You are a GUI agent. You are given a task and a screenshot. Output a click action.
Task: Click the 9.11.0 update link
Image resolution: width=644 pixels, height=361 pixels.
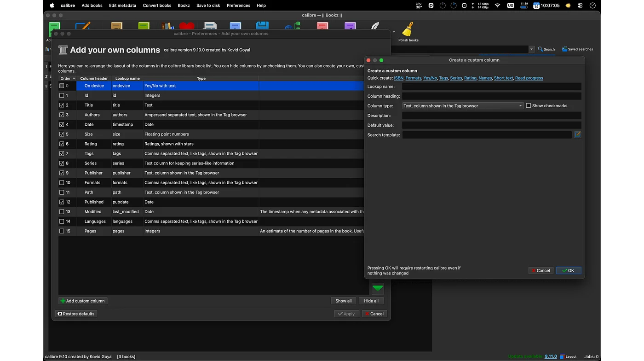(x=551, y=356)
